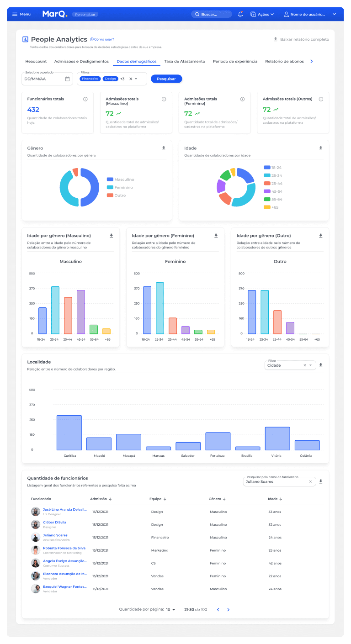Clear the Cidade filter selection
Screen dimensions: 351x644
click(305, 365)
